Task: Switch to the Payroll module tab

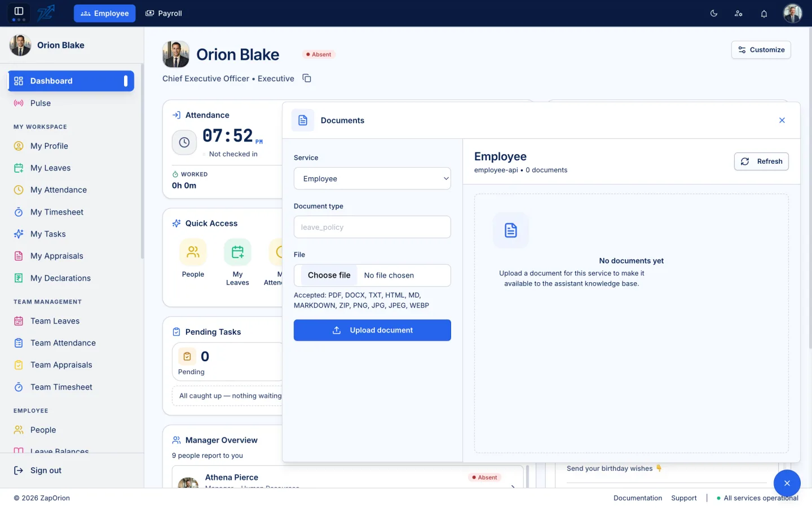Action: 164,14
